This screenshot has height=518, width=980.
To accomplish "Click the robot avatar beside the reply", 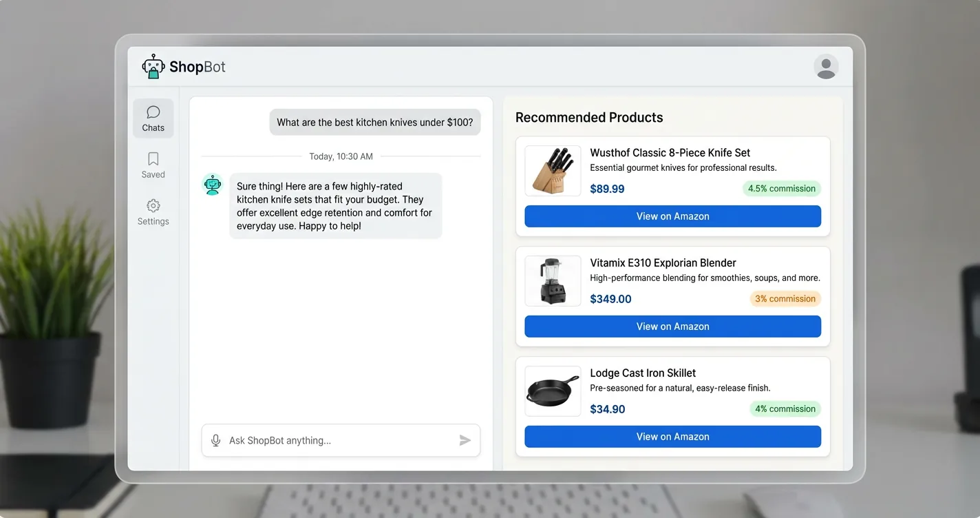I will coord(212,185).
